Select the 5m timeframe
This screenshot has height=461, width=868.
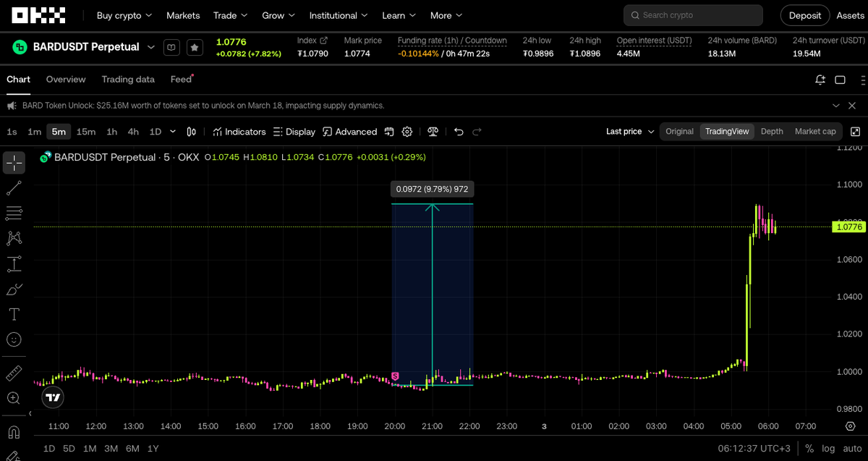coord(59,132)
